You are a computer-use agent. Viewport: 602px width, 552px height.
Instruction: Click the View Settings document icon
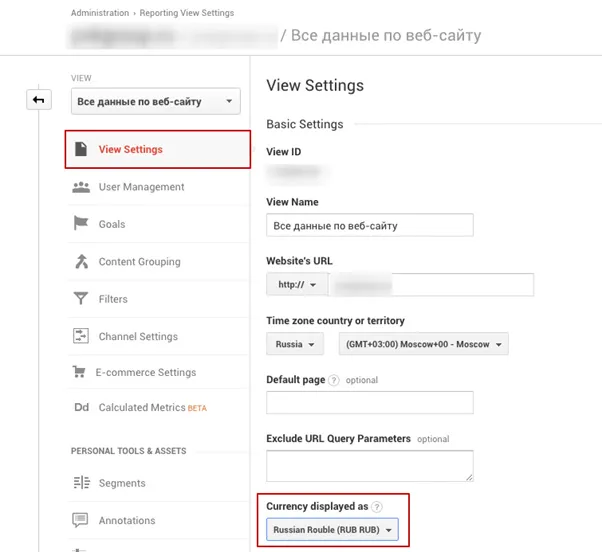(81, 149)
